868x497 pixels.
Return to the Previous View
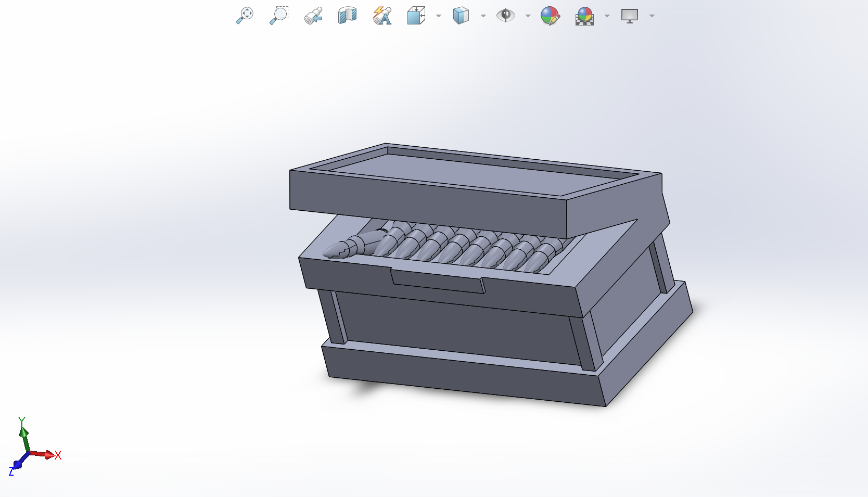[x=312, y=15]
